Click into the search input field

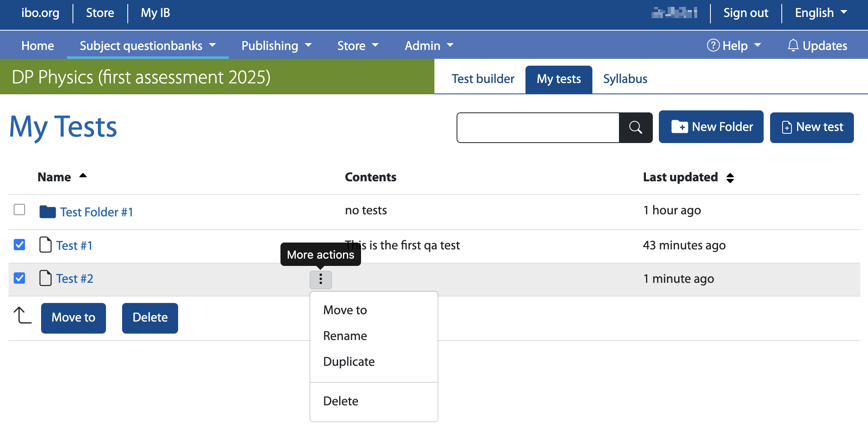(x=538, y=128)
